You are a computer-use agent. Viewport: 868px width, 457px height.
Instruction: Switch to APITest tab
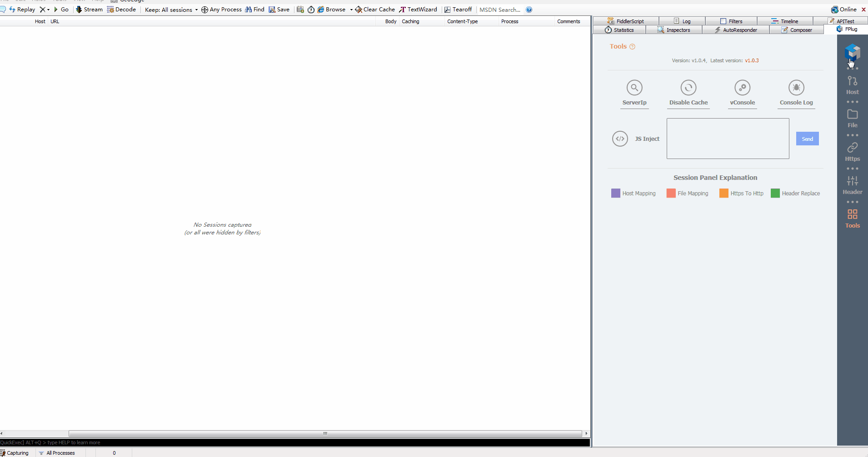[841, 21]
